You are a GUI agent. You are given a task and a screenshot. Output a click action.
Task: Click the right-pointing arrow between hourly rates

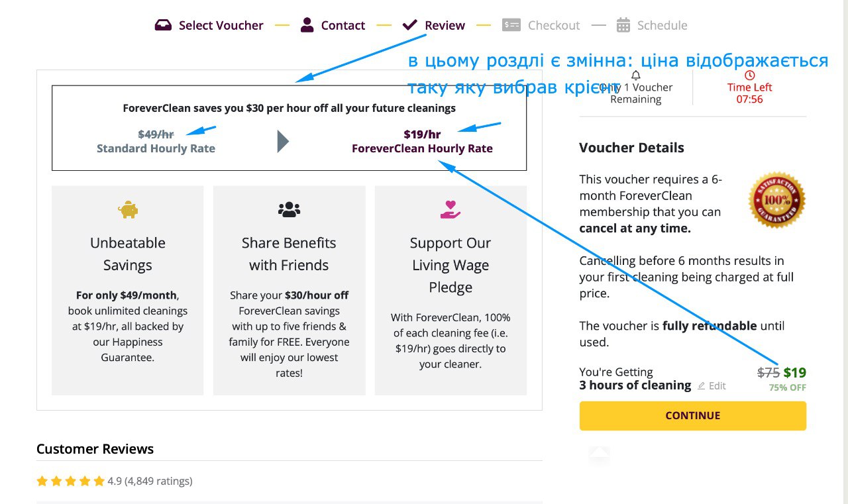tap(283, 141)
